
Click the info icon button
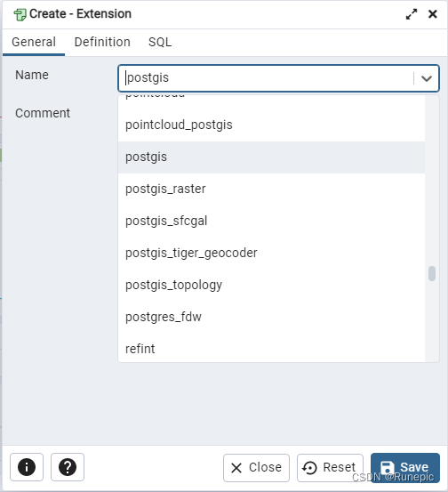click(x=27, y=467)
